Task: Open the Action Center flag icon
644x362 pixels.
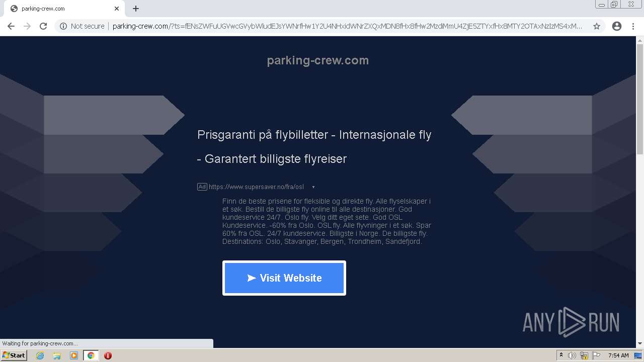Action: (596, 355)
